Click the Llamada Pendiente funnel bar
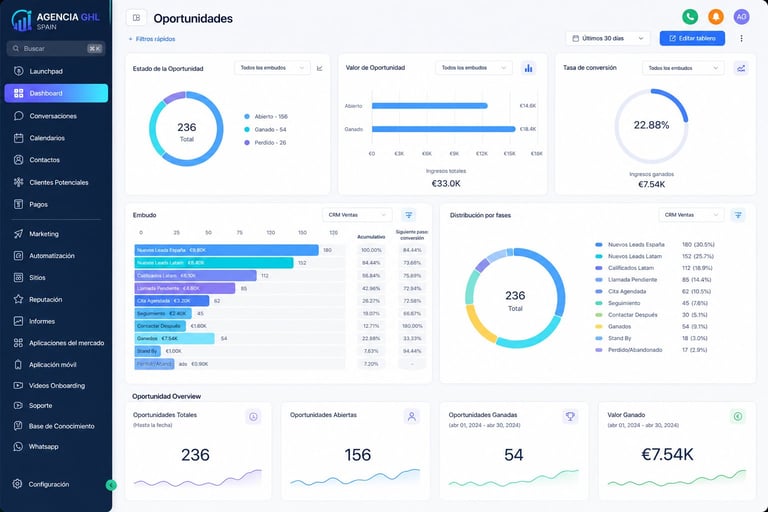768x512 pixels. (x=185, y=288)
